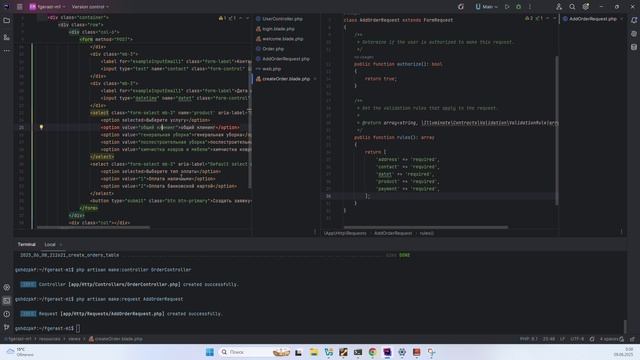The image size is (640, 360).
Task: Click the right editor vertical scrollbar
Action: 556,130
